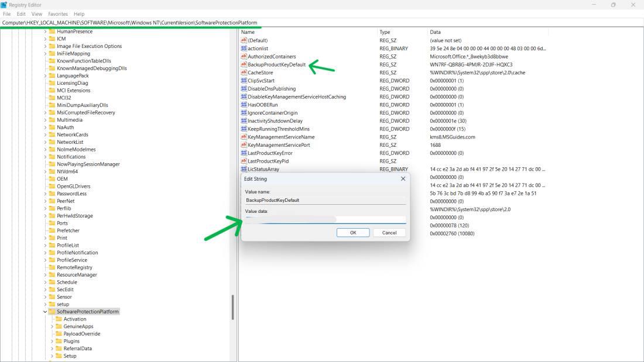Expand the Schedule key

[x=45, y=282]
